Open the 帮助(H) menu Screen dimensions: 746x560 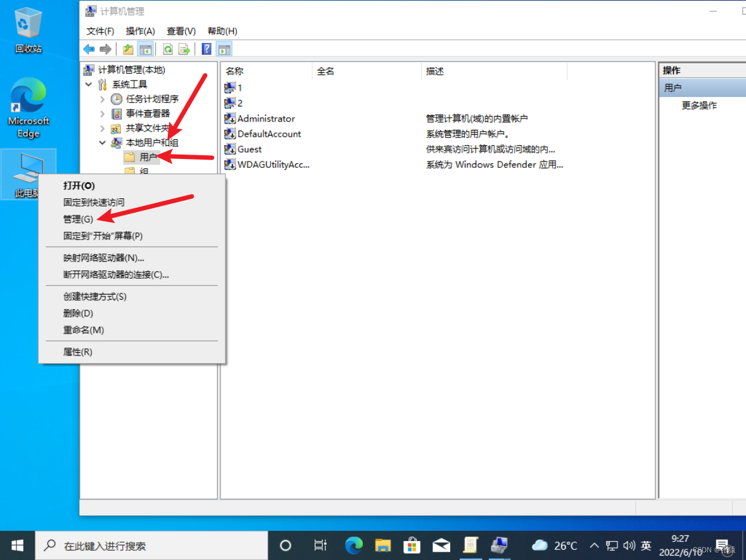pyautogui.click(x=222, y=32)
